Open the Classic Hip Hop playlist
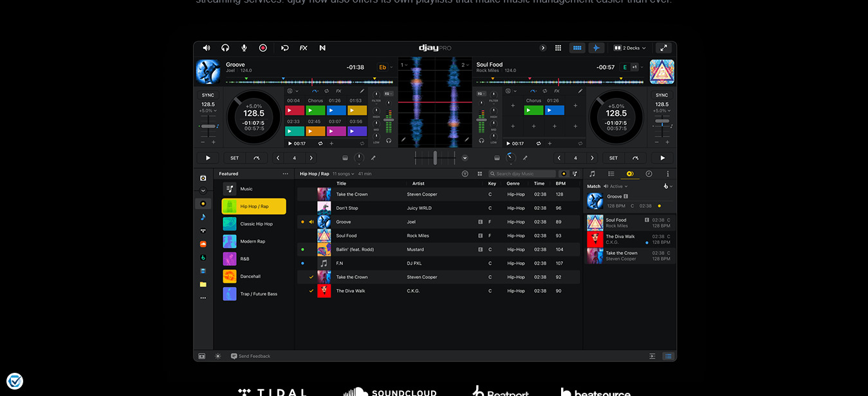Screen dimensions: 868x396 (254, 223)
